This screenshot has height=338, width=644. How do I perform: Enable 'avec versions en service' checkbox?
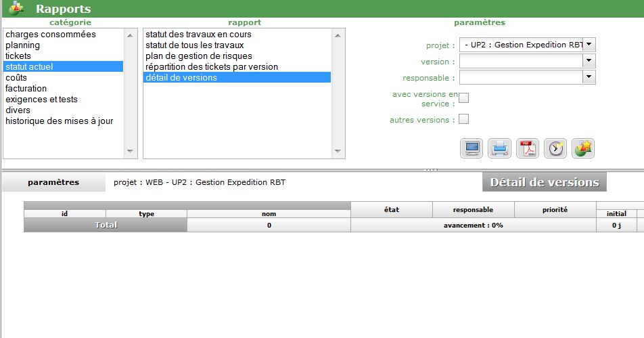(x=463, y=98)
